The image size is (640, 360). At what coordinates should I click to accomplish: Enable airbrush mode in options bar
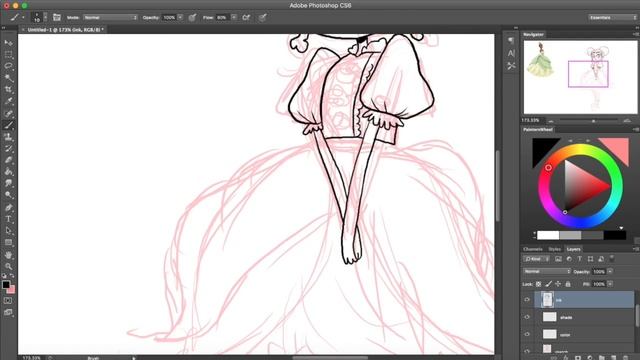click(246, 18)
